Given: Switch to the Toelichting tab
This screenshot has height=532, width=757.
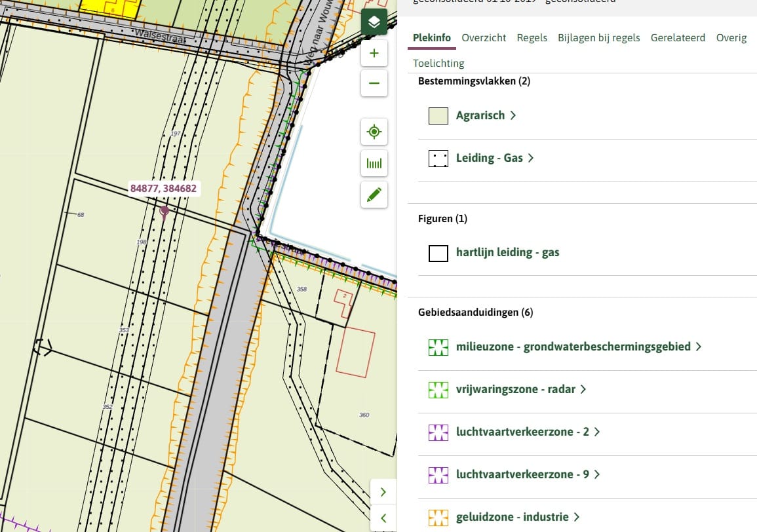Looking at the screenshot, I should (x=438, y=63).
